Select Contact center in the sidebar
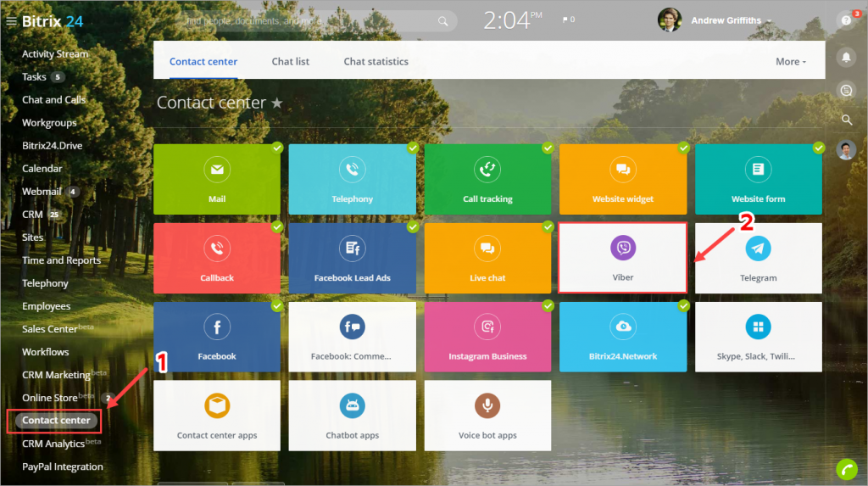Screen dimensions: 868x486 point(56,421)
